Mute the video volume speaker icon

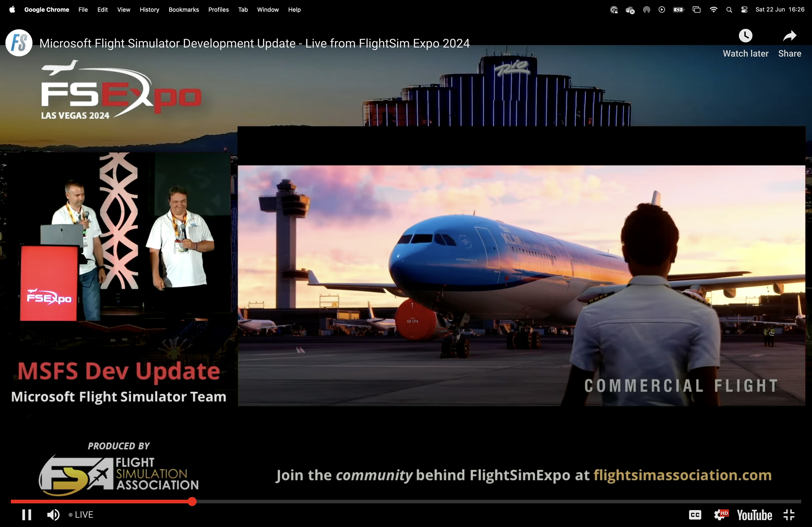pos(53,515)
